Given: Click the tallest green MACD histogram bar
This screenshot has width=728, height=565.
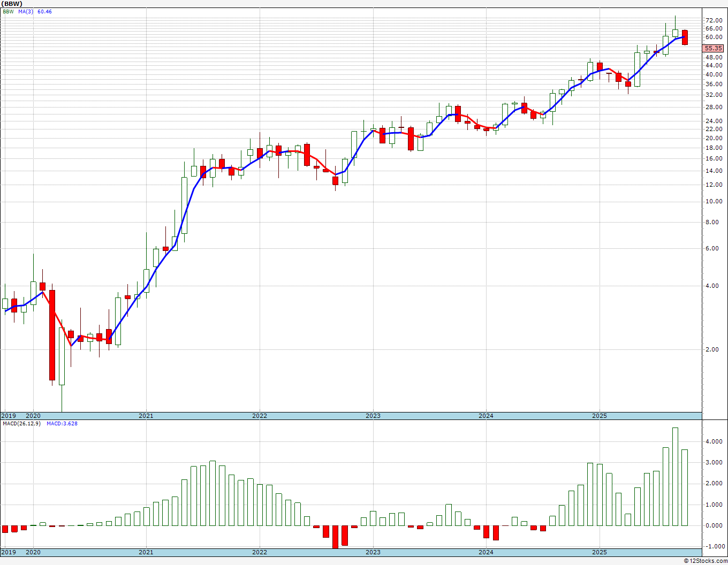Looking at the screenshot, I should click(x=675, y=476).
